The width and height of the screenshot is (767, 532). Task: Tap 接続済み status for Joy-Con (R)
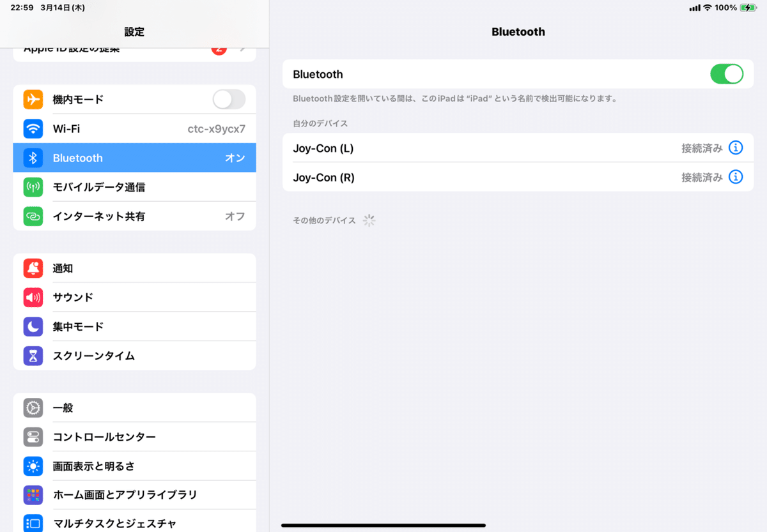(x=702, y=178)
